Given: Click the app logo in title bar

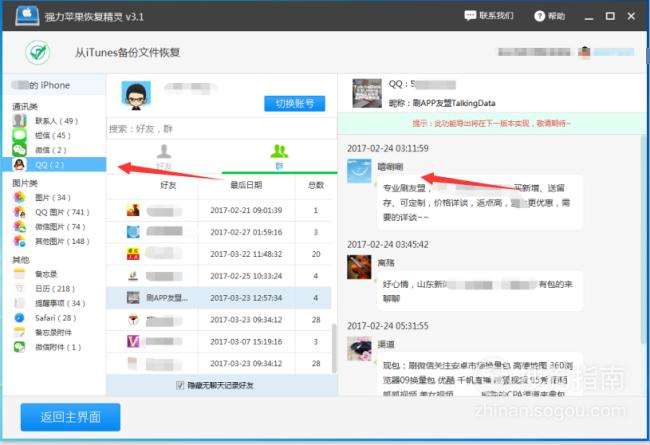Looking at the screenshot, I should [27, 16].
